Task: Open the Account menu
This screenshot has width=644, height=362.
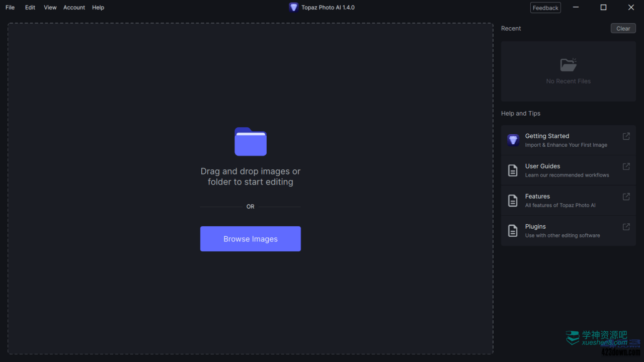Action: tap(74, 8)
